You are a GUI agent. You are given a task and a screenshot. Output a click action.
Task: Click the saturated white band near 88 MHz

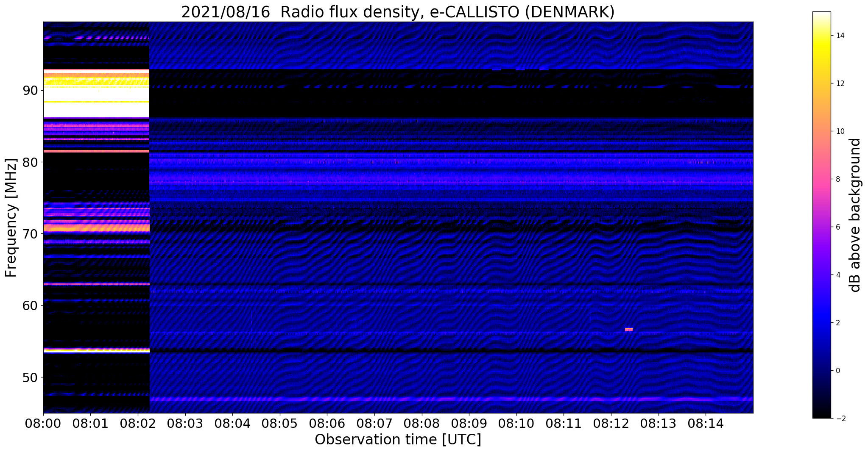coord(96,110)
